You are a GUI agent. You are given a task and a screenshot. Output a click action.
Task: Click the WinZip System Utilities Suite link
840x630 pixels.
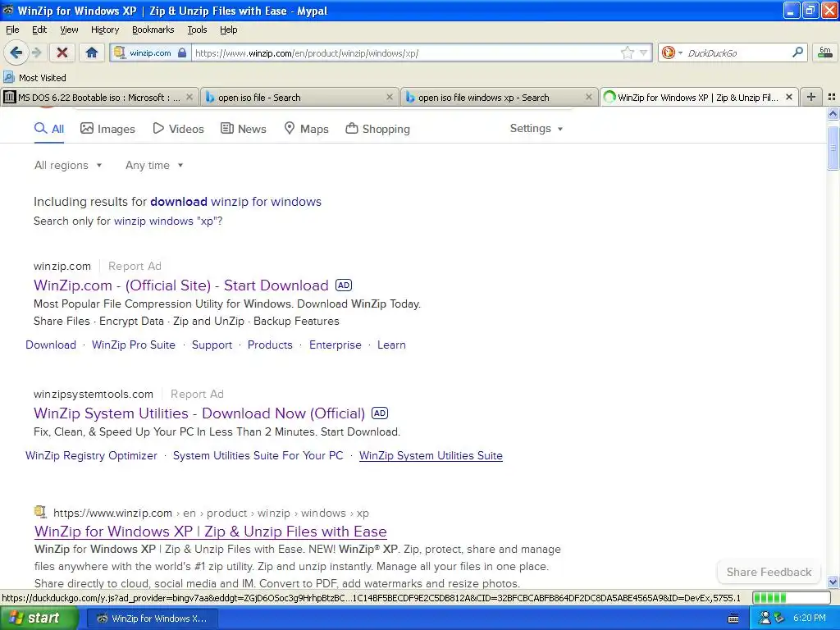click(431, 455)
